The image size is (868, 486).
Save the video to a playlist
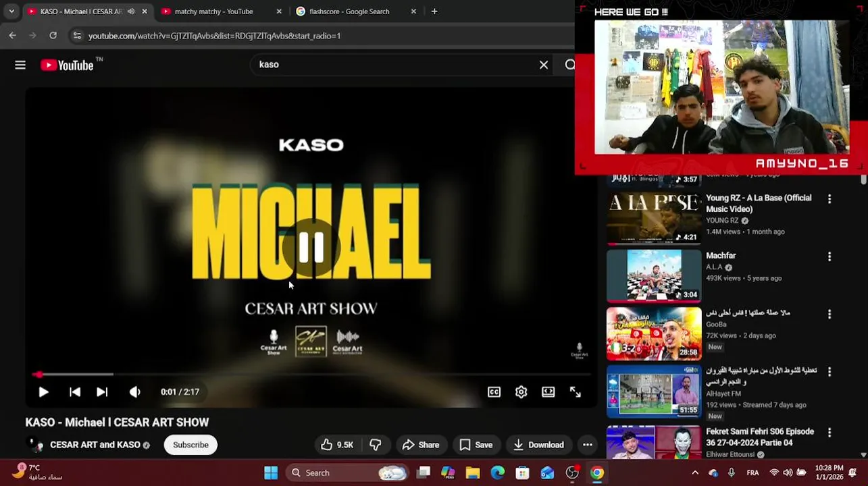(x=476, y=445)
